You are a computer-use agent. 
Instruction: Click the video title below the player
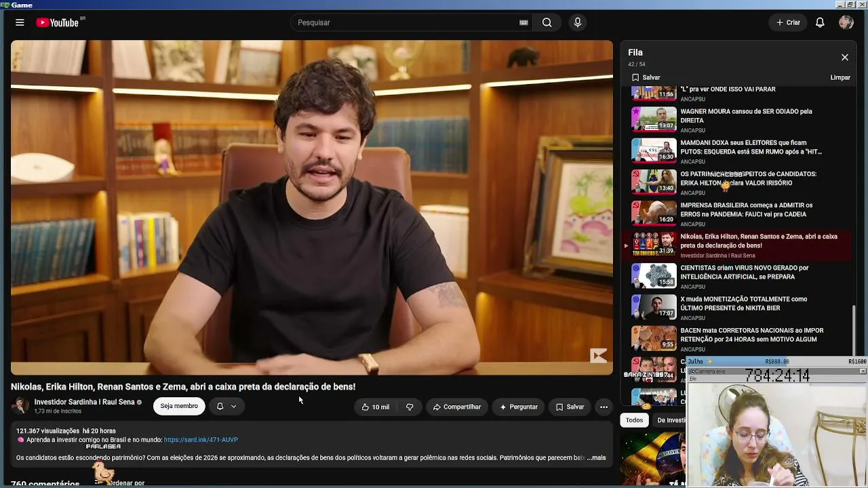(x=183, y=387)
